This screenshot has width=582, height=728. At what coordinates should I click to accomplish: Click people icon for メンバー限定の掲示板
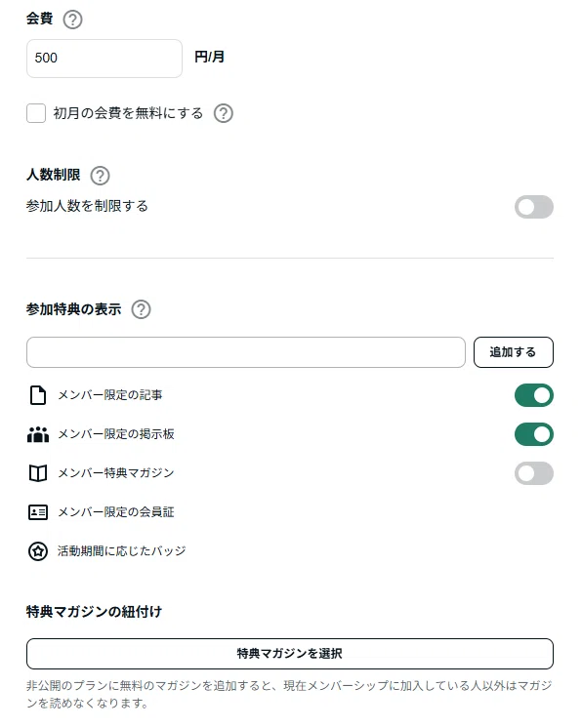click(x=38, y=434)
